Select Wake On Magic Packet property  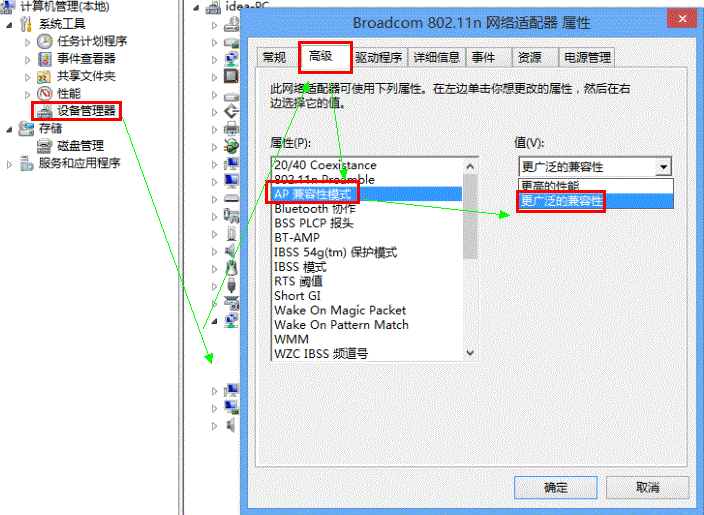point(340,310)
